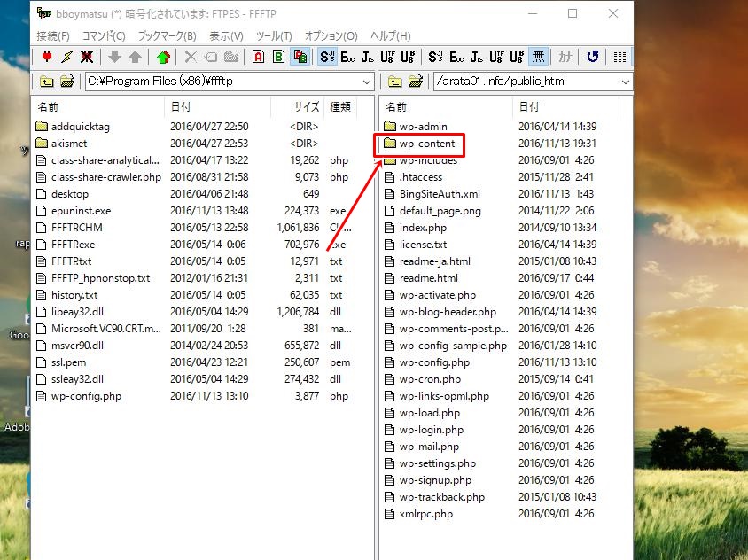Image resolution: width=748 pixels, height=560 pixels.
Task: Select UTF-8 code in left kanji group
Action: tap(387, 57)
